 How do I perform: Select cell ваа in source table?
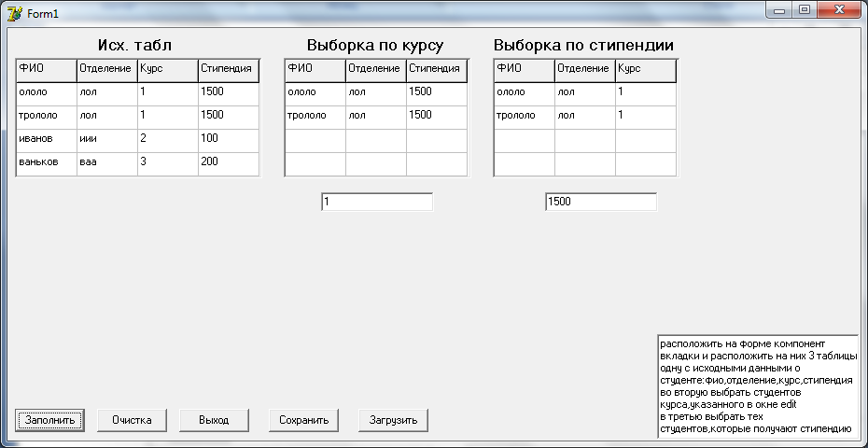[107, 164]
